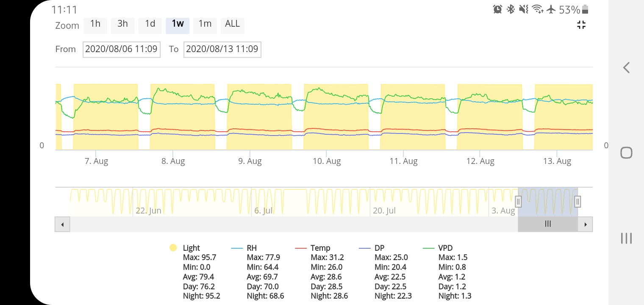Open Android recent apps button
This screenshot has height=305, width=644.
[x=626, y=238]
